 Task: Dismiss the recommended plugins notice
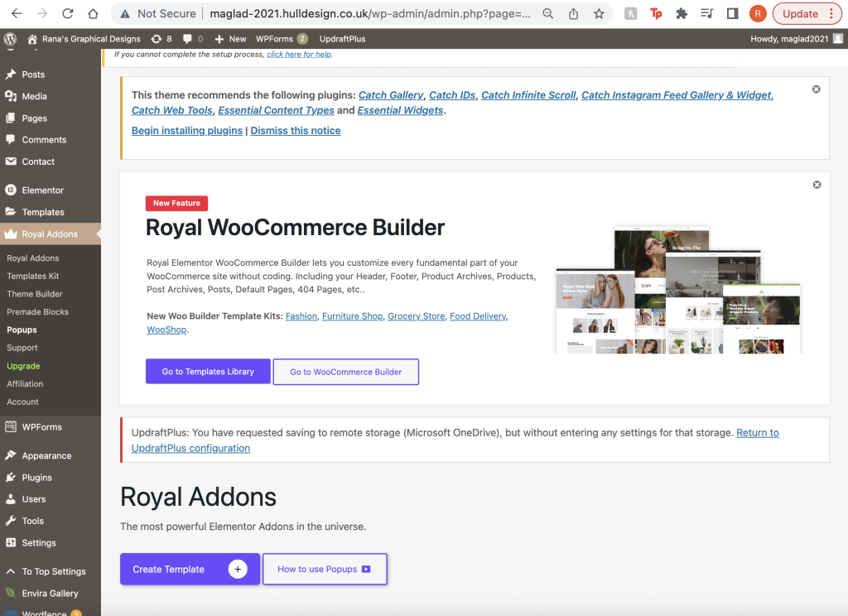pyautogui.click(x=816, y=89)
